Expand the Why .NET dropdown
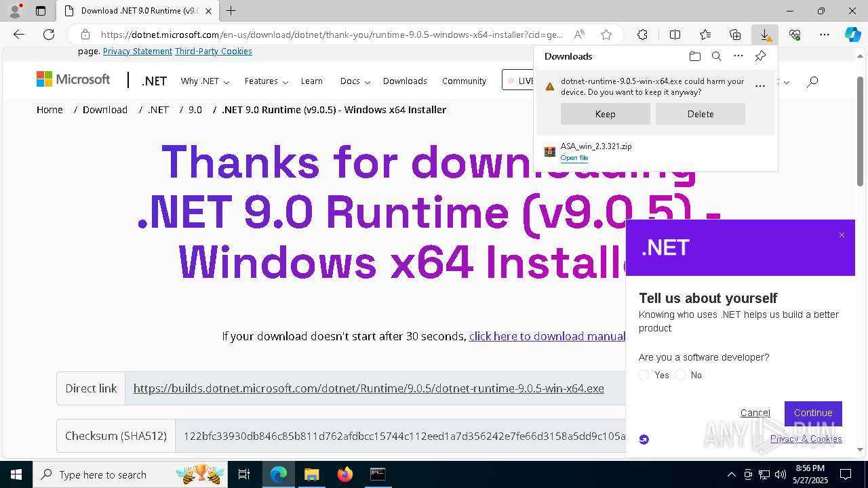 coord(205,81)
